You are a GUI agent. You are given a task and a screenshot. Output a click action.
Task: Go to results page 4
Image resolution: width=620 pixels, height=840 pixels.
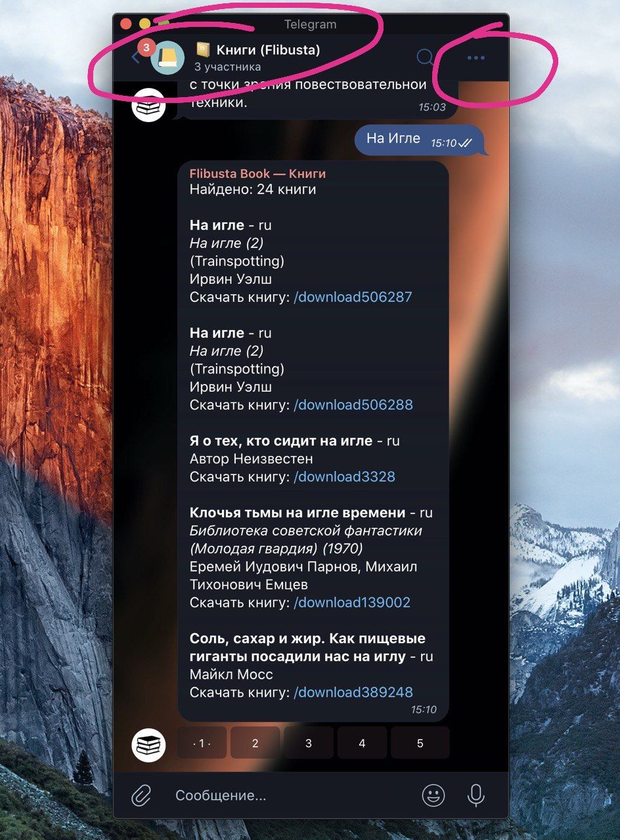point(362,743)
